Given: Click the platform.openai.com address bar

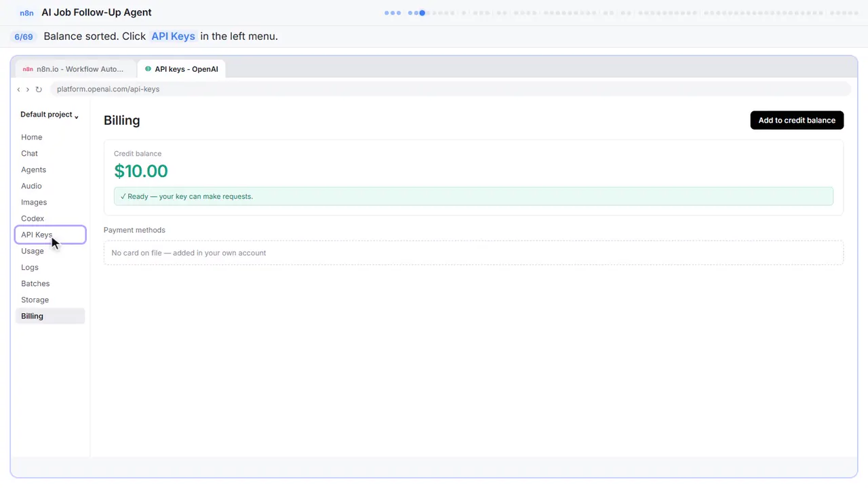Looking at the screenshot, I should pos(450,89).
